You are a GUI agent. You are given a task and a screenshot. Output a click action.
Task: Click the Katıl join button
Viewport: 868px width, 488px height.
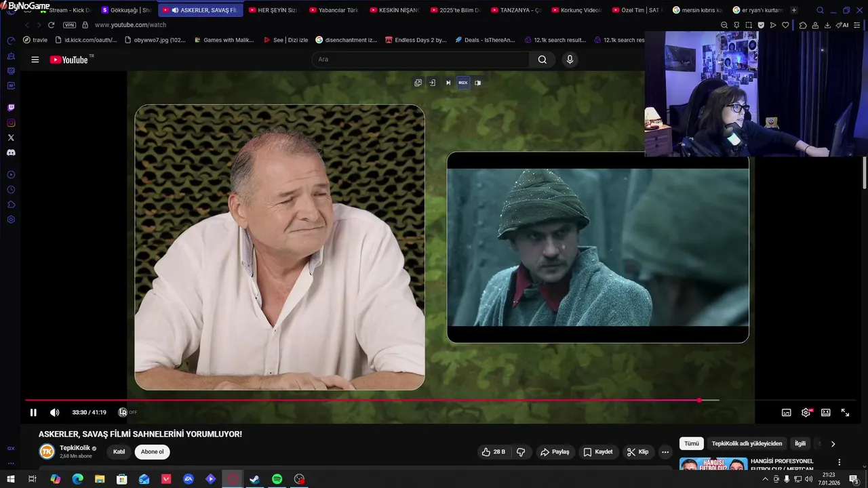pyautogui.click(x=119, y=452)
